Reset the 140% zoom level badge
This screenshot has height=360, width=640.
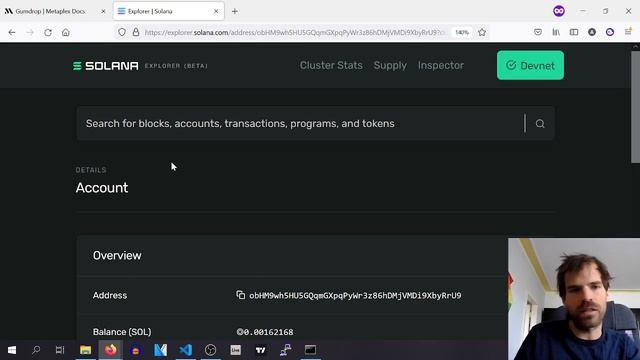pyautogui.click(x=462, y=32)
